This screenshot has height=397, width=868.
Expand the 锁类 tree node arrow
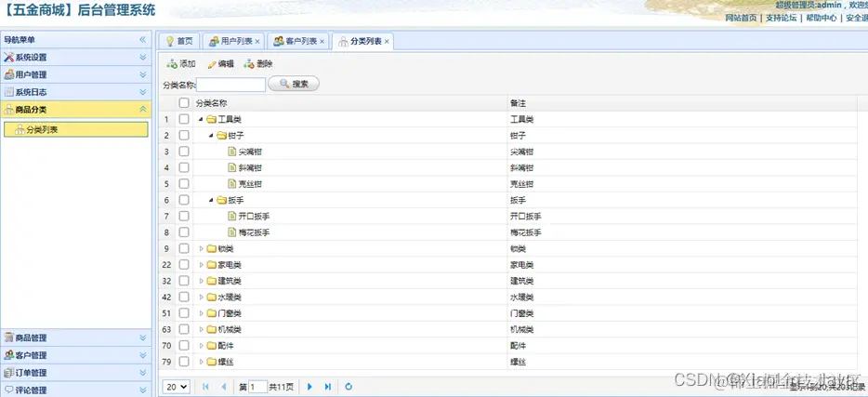click(x=201, y=248)
